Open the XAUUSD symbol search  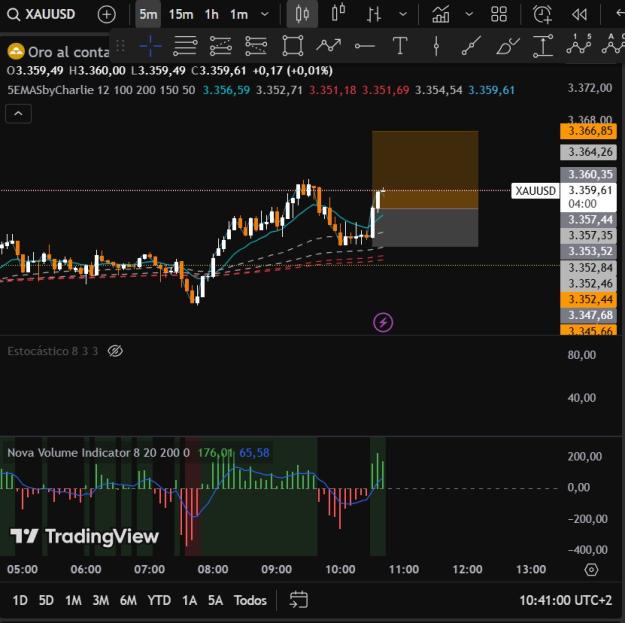coord(41,15)
